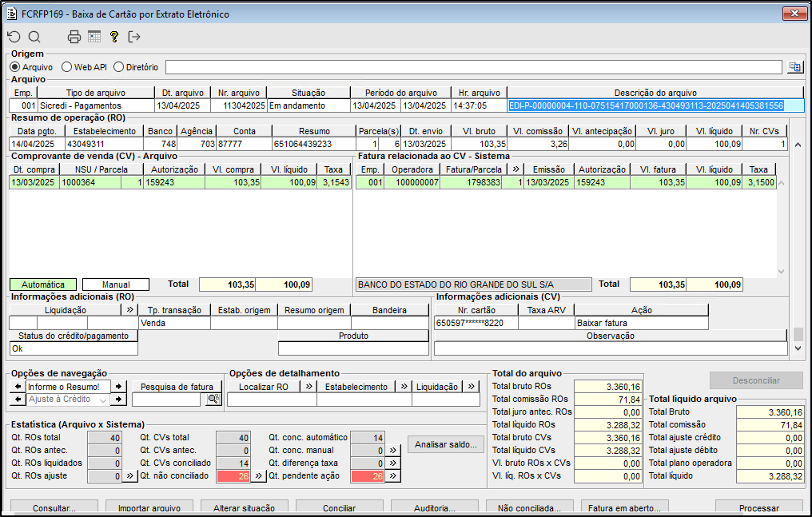The height and width of the screenshot is (517, 812).
Task: Click the exit door toolbar icon
Action: tap(134, 37)
